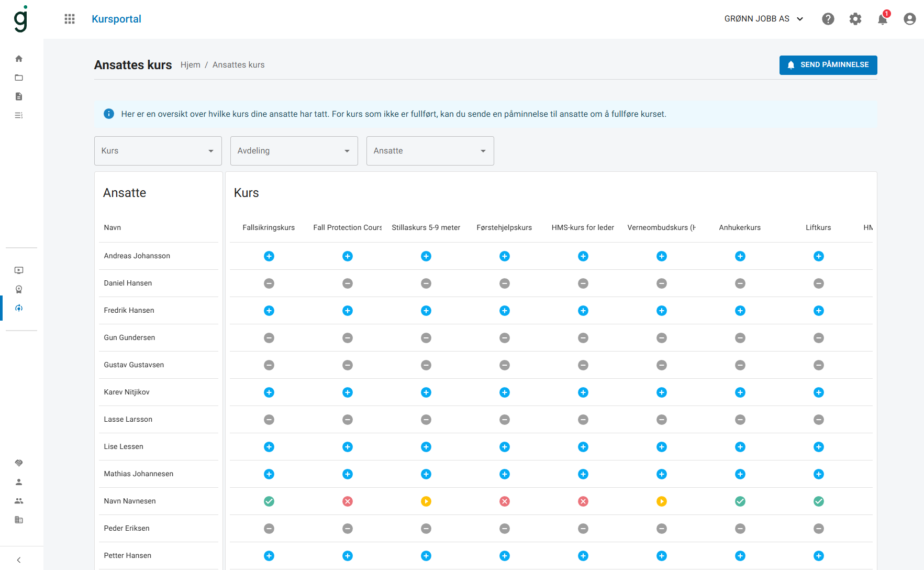Open the Ansatte filter dropdown
This screenshot has height=570, width=924.
coord(430,151)
